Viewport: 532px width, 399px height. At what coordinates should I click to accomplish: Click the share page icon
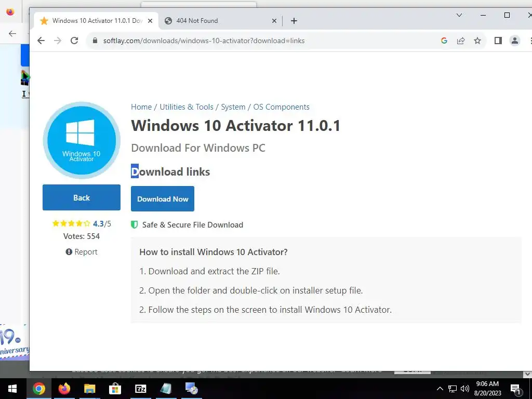pyautogui.click(x=461, y=41)
